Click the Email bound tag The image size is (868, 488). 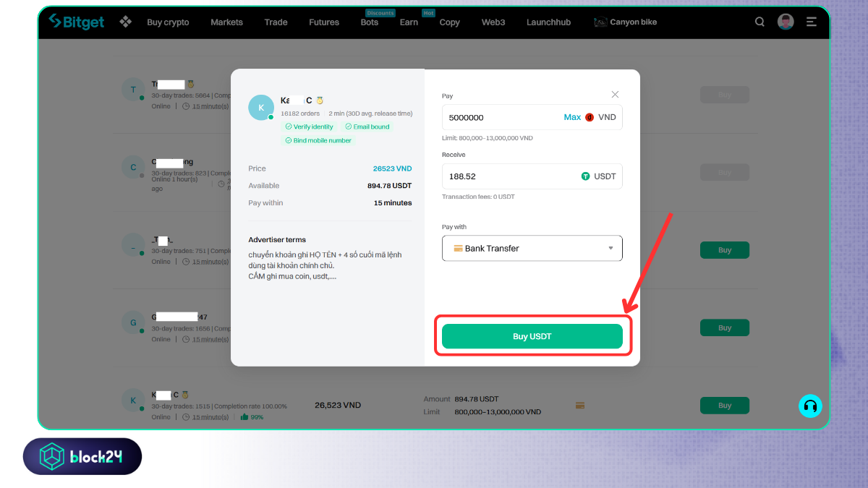pos(367,127)
